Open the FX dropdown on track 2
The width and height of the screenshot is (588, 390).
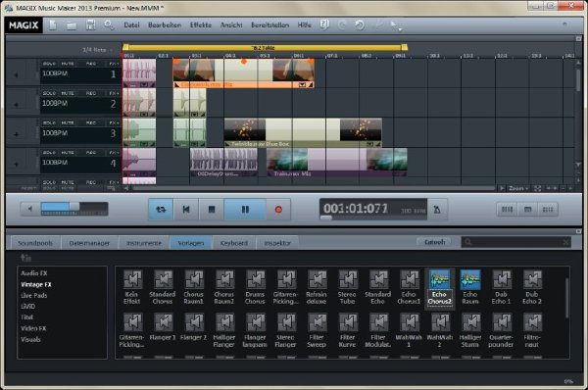tap(114, 93)
